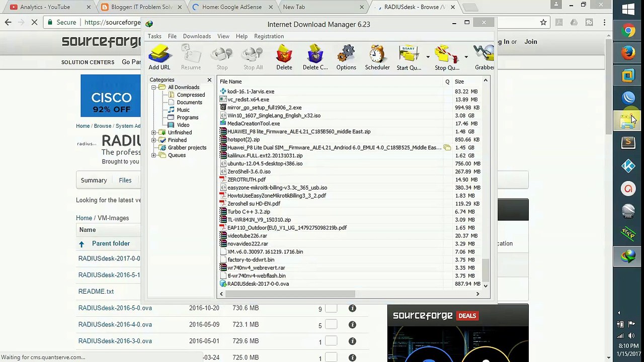This screenshot has height=362, width=644.
Task: Expand the Unfinished category node
Action: pyautogui.click(x=153, y=133)
